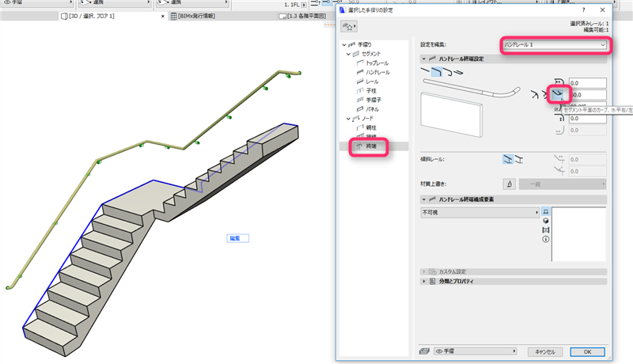Click the 編集 button in 3D view
This screenshot has width=633, height=364.
[238, 238]
